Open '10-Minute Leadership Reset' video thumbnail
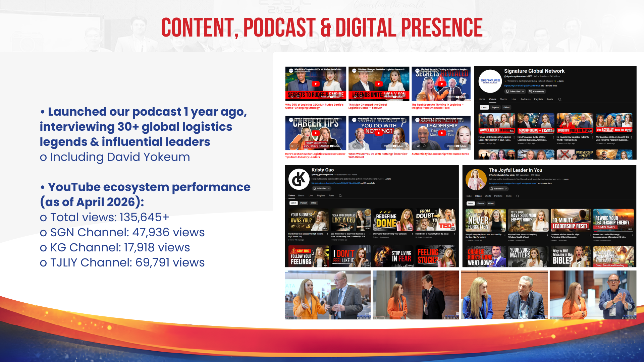 (570, 220)
